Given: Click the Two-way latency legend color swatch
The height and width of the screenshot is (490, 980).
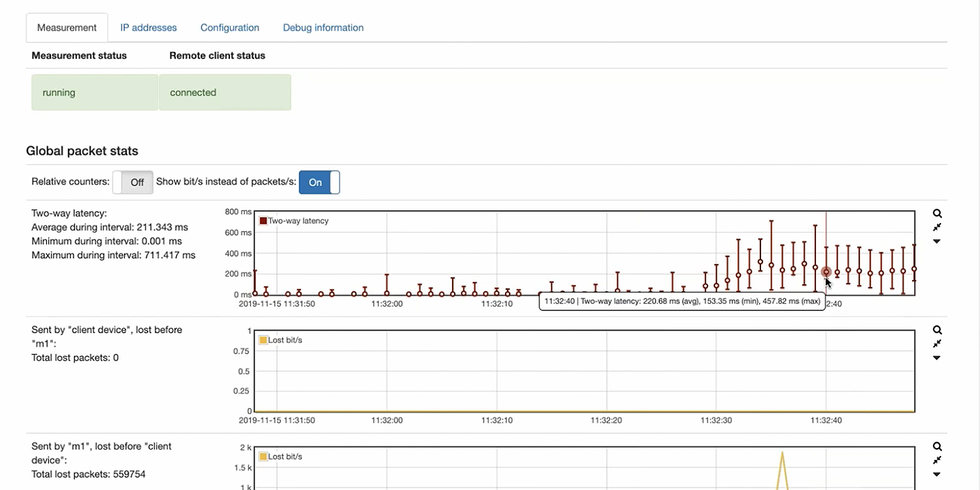Looking at the screenshot, I should [263, 221].
